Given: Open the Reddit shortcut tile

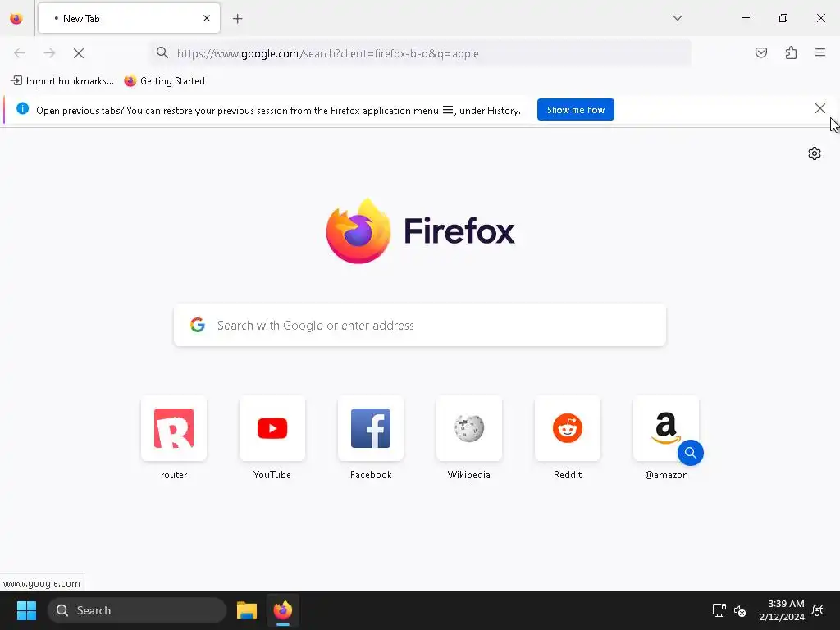Looking at the screenshot, I should pos(568,428).
